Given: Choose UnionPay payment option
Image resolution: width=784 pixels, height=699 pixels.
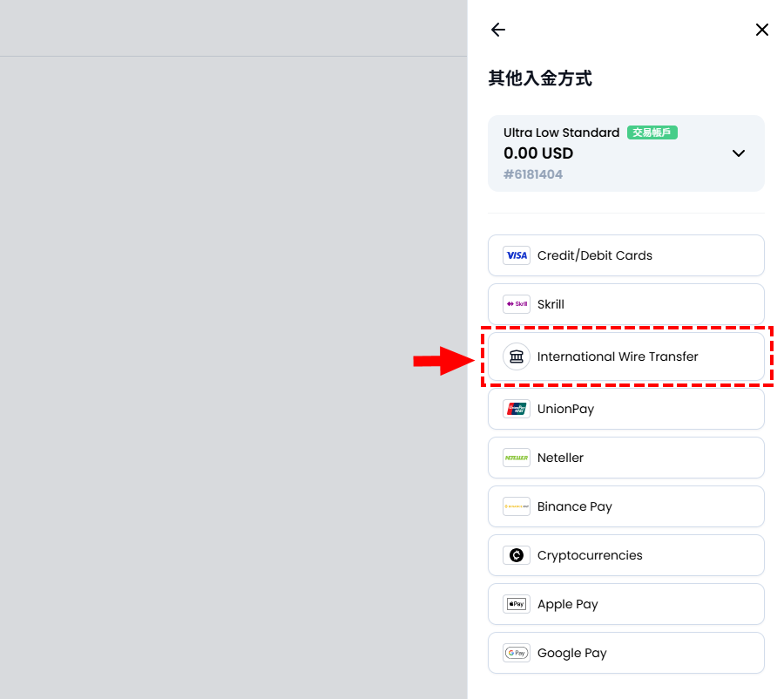Looking at the screenshot, I should (565, 409).
